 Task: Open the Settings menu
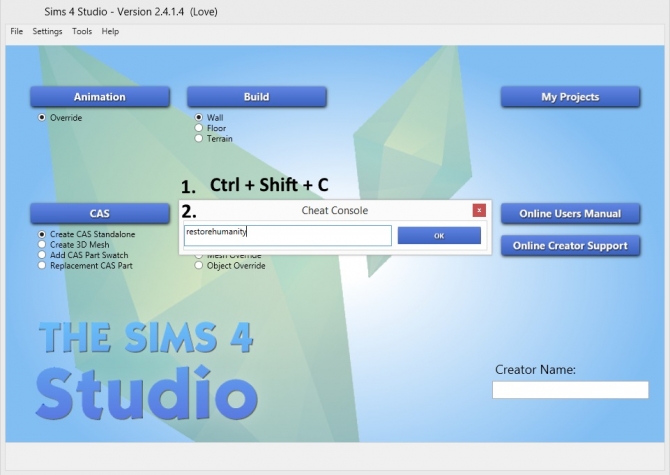(x=47, y=32)
